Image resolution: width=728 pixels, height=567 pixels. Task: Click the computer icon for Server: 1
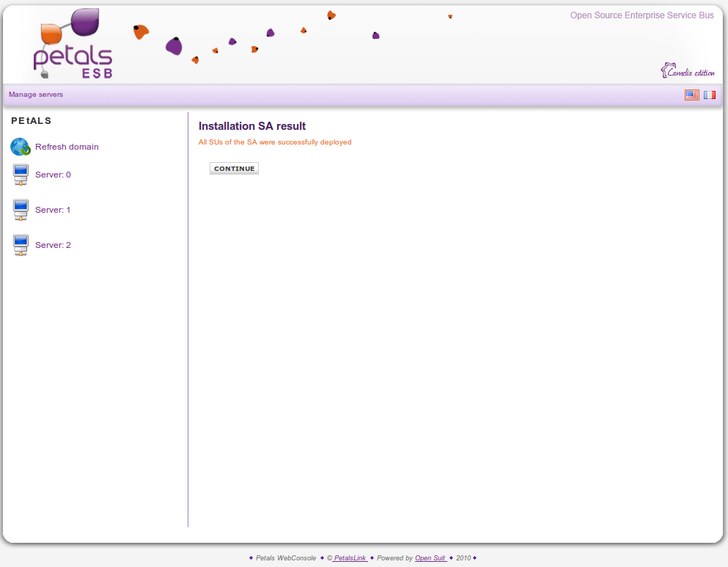tap(21, 210)
